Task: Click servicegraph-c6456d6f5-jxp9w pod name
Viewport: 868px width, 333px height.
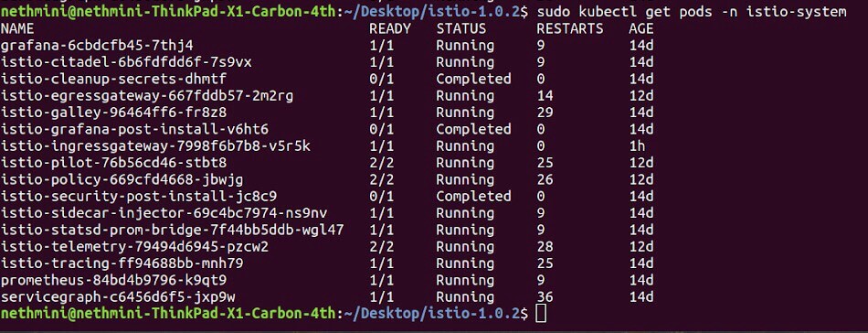Action: [118, 297]
